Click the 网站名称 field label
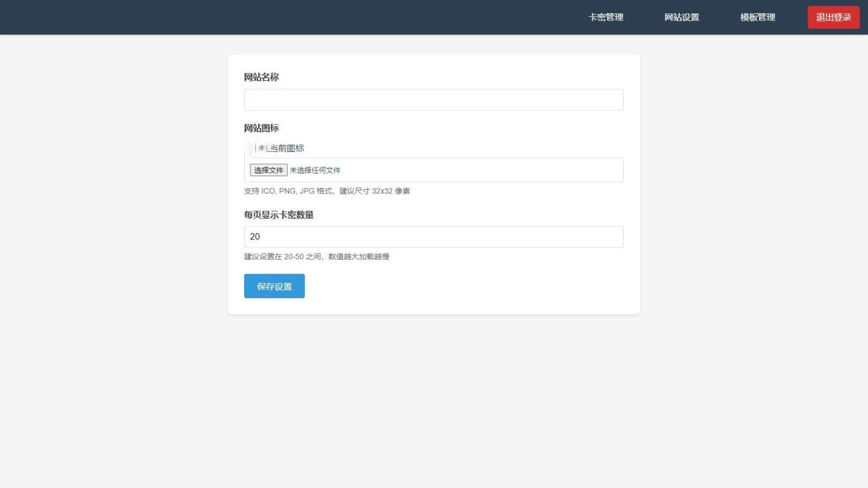Image resolution: width=868 pixels, height=488 pixels. click(261, 77)
